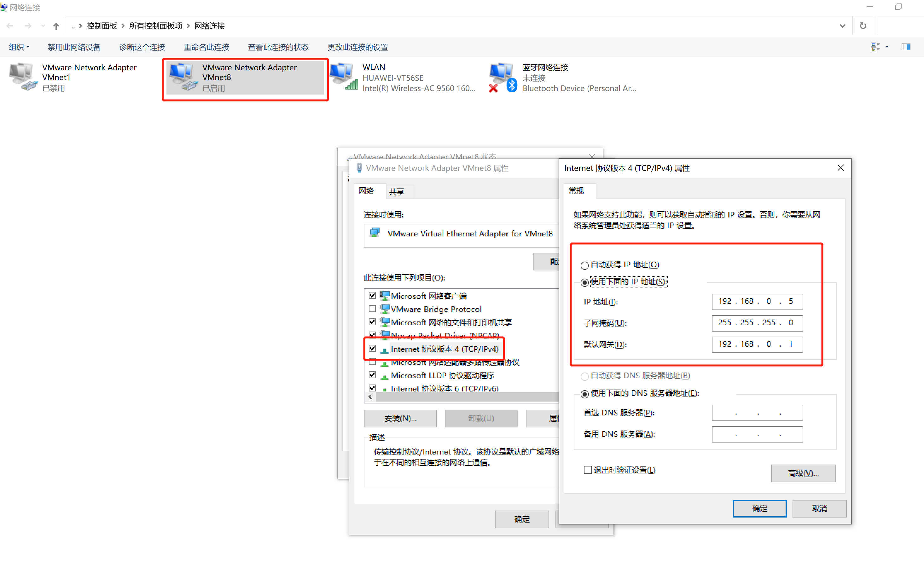The width and height of the screenshot is (924, 573).
Task: Click 查看此连接的状态 in the toolbar
Action: tap(278, 47)
